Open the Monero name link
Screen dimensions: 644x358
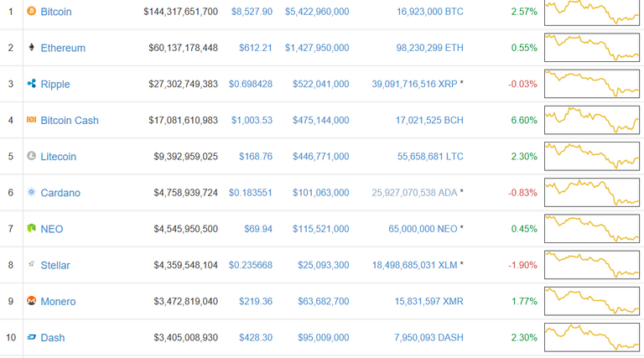[58, 301]
